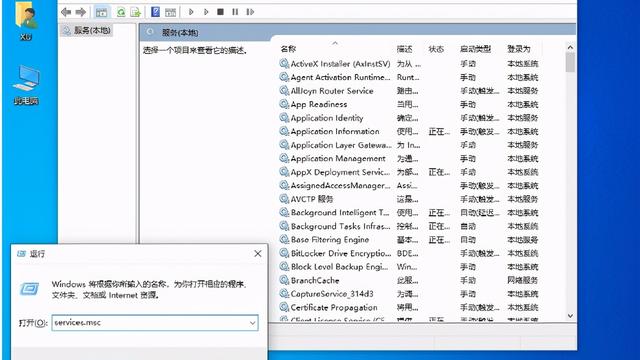Click the gear icon beside BranchCache
This screenshot has height=360, width=640.
[284, 280]
